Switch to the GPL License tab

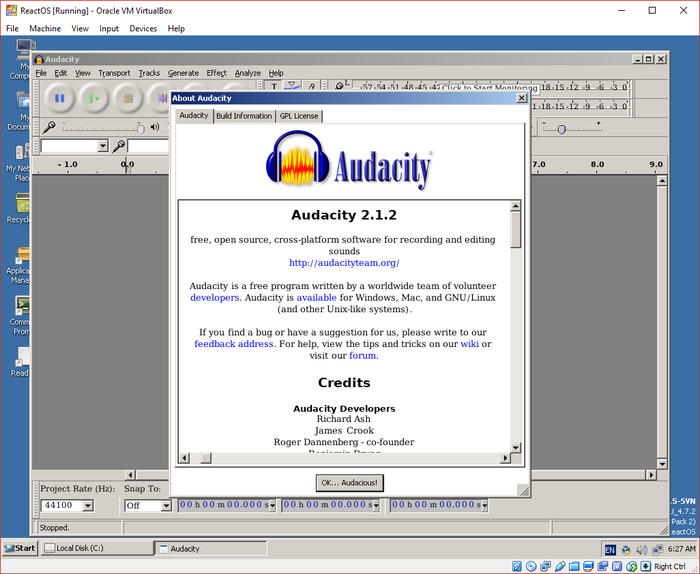[x=298, y=116]
